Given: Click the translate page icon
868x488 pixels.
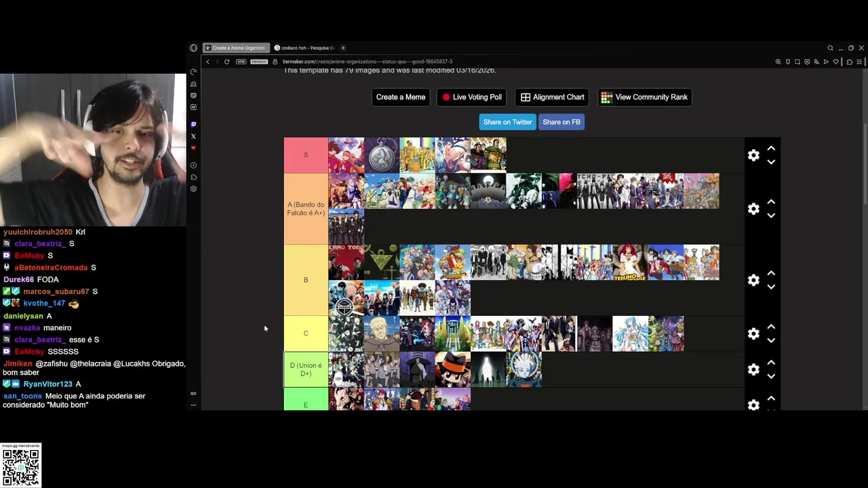Looking at the screenshot, I should click(x=816, y=62).
